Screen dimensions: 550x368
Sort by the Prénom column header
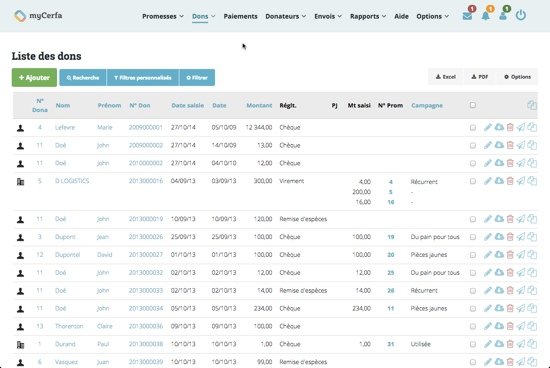tap(109, 105)
